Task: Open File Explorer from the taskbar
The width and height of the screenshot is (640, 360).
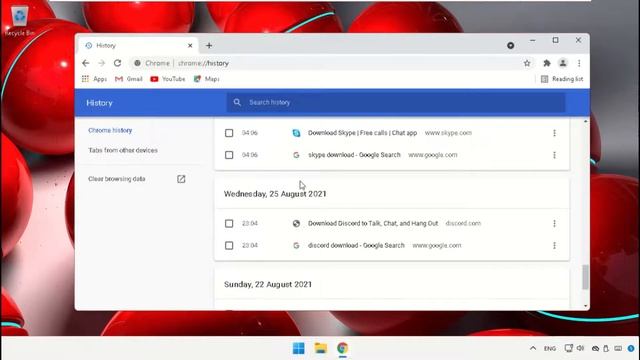Action: click(x=321, y=348)
